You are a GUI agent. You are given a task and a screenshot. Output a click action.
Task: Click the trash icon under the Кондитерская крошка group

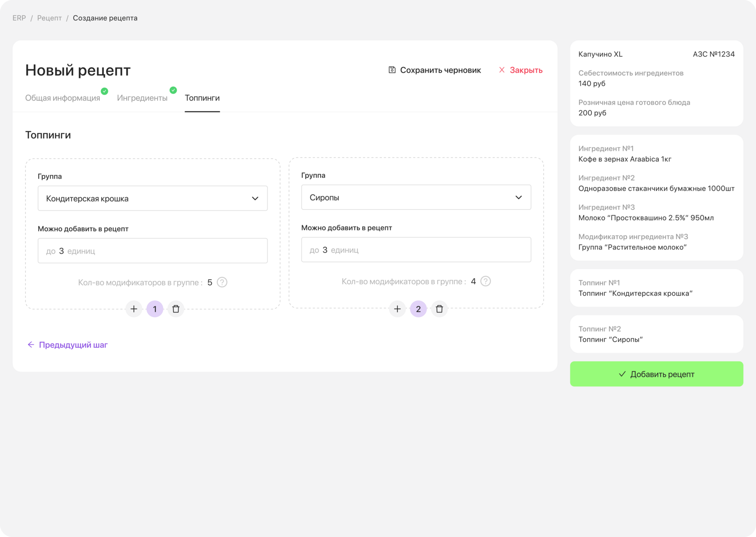[x=176, y=309]
